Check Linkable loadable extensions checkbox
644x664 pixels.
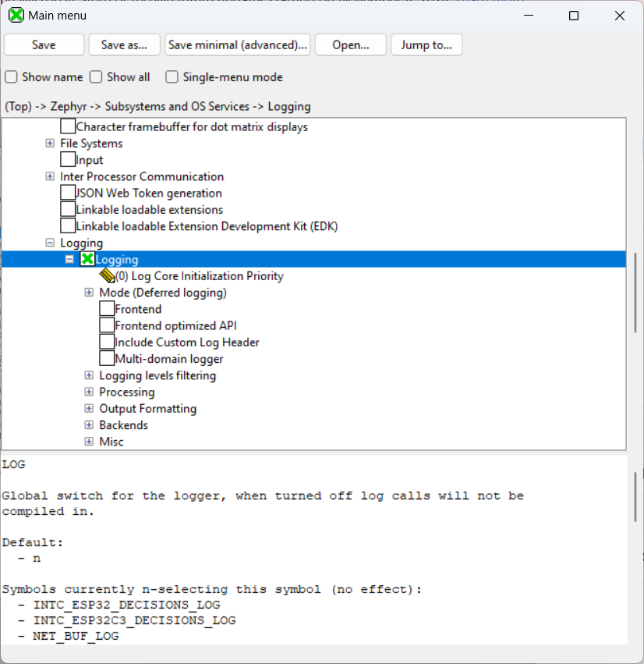pyautogui.click(x=68, y=209)
